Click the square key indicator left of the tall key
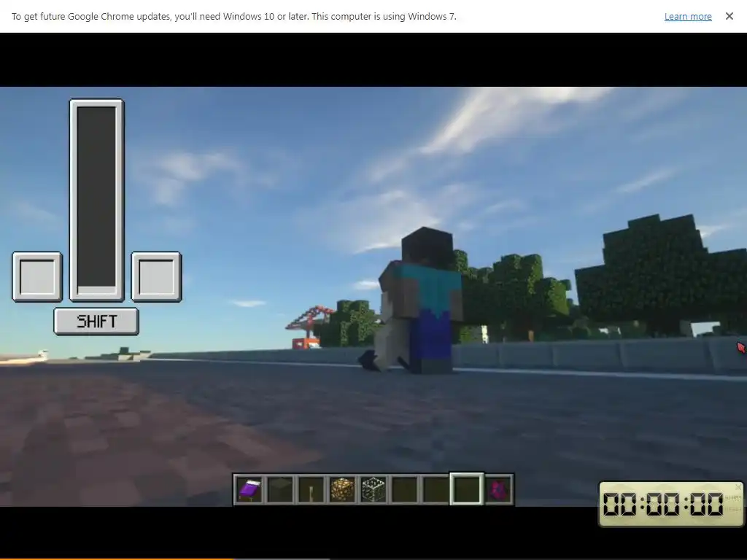This screenshot has width=747, height=560. [x=37, y=276]
